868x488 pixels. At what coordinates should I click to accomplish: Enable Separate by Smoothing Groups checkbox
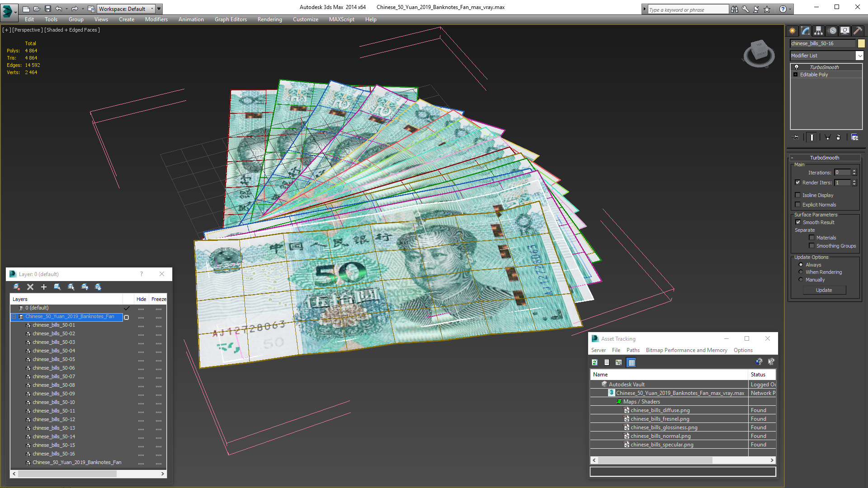point(811,246)
